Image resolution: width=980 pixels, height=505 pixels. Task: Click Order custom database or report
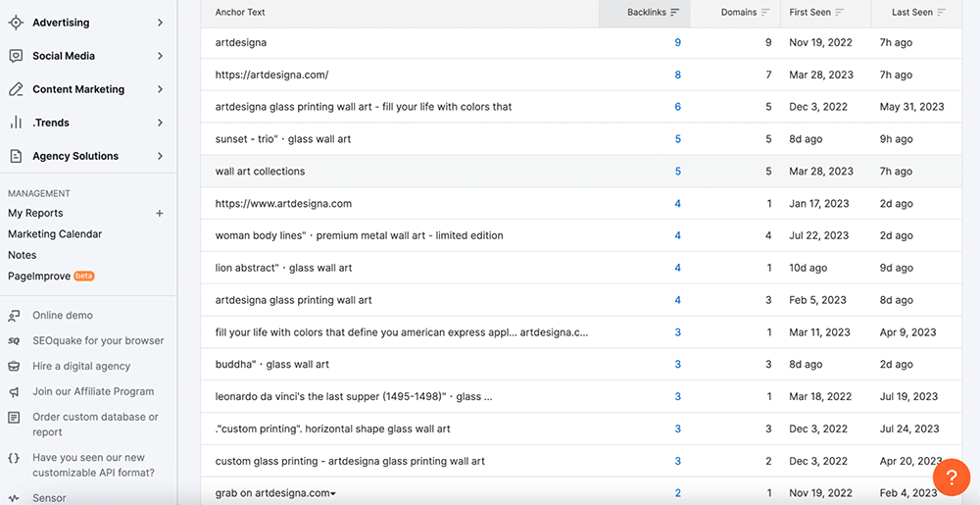coord(96,425)
